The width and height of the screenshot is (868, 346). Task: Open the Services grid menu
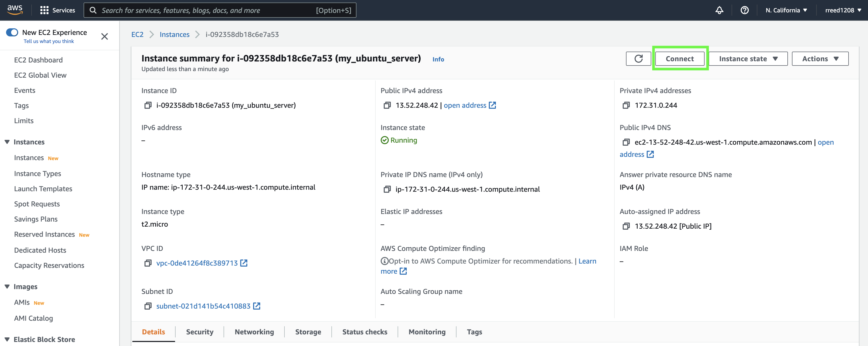(44, 10)
